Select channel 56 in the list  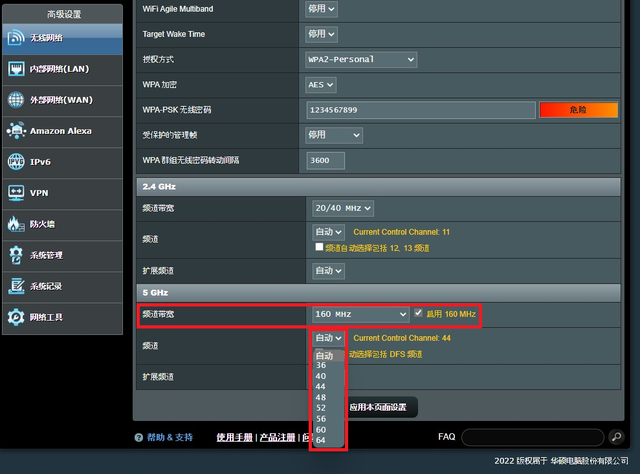328,419
